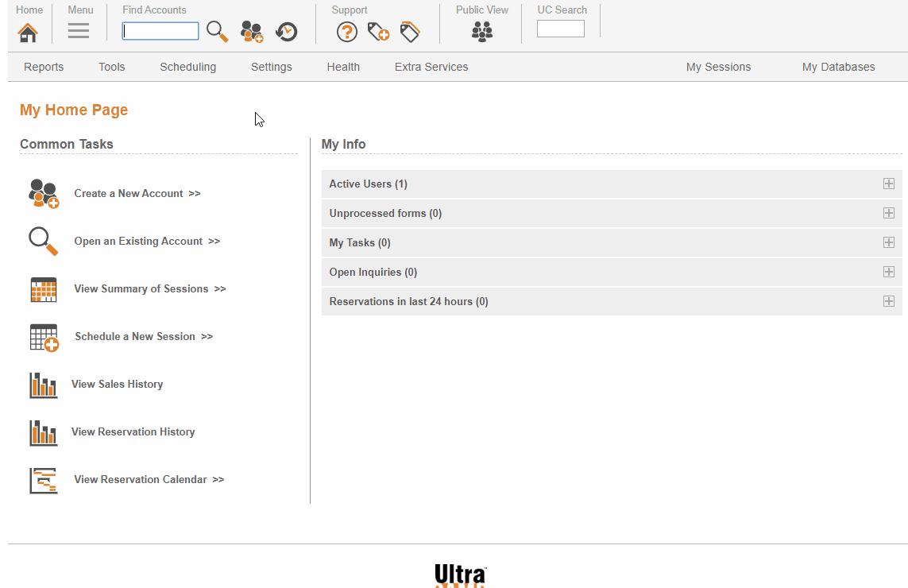The width and height of the screenshot is (908, 588).
Task: Click the Active Users (1) header text
Action: 369,184
